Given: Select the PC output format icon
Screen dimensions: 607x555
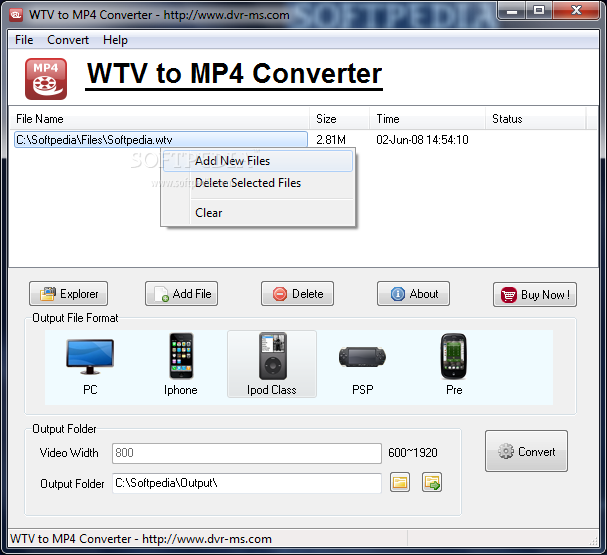Looking at the screenshot, I should point(90,364).
